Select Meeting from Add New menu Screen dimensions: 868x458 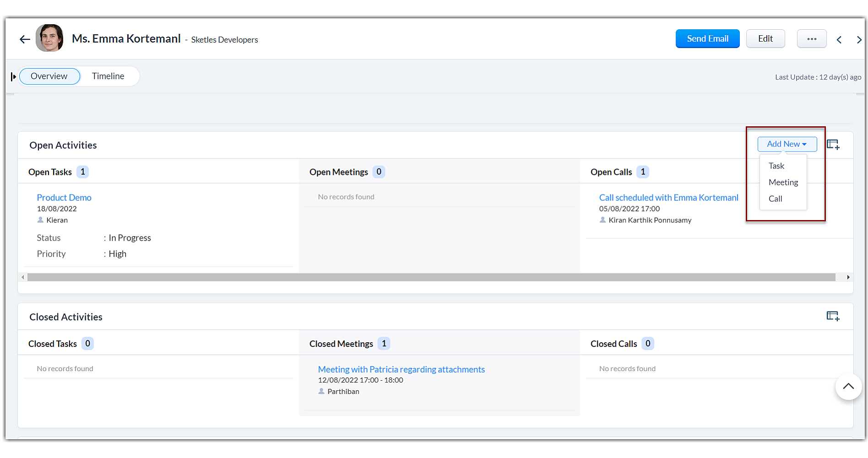(x=783, y=182)
